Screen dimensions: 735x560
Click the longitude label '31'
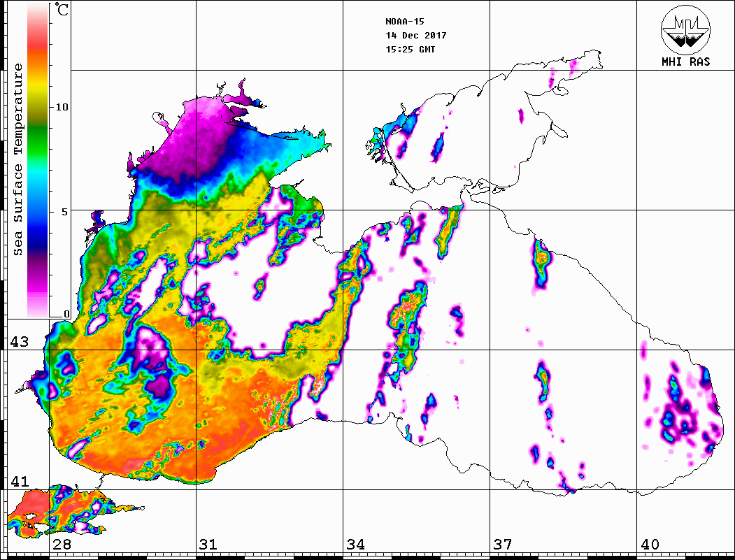208,544
